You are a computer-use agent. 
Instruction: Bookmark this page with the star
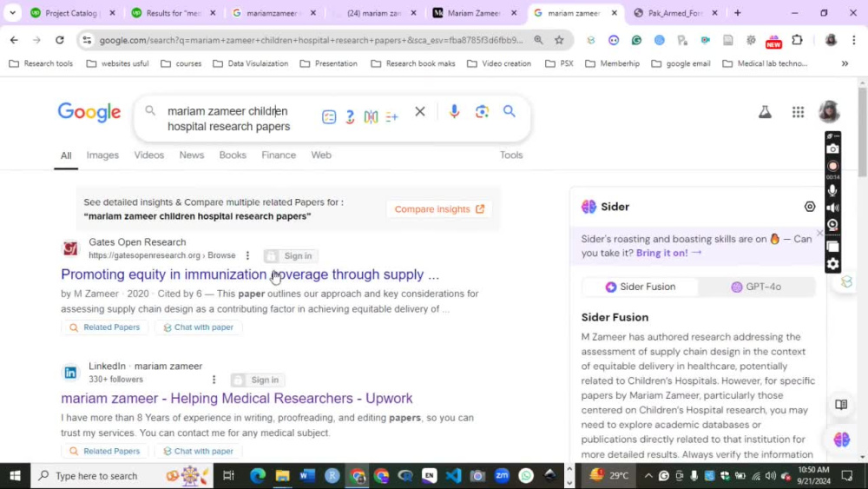point(559,40)
